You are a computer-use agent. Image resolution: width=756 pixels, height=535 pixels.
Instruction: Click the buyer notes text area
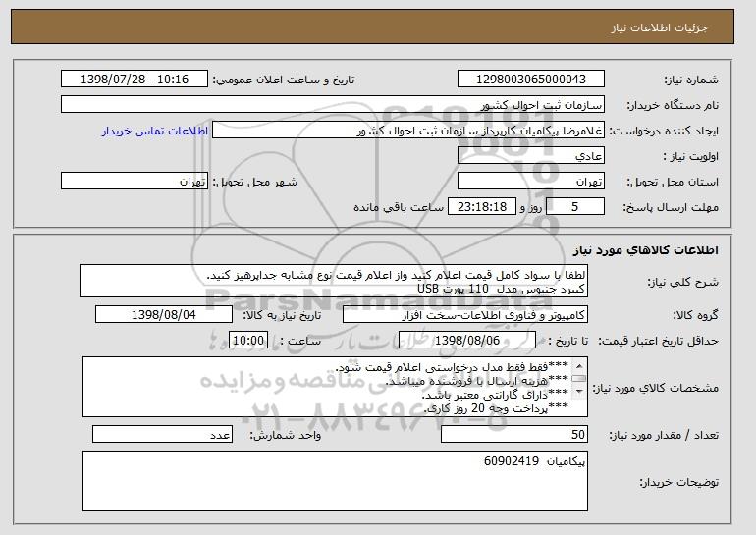(335, 481)
